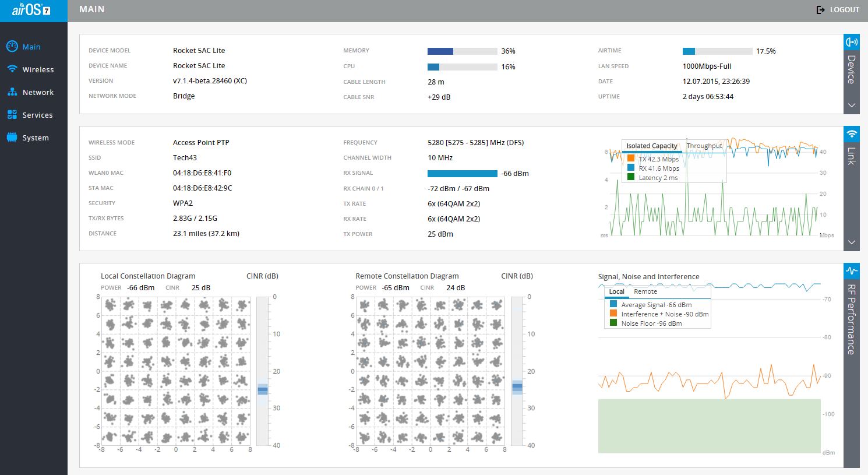This screenshot has height=475, width=868.
Task: Open the Wireless settings page link
Action: click(x=38, y=69)
